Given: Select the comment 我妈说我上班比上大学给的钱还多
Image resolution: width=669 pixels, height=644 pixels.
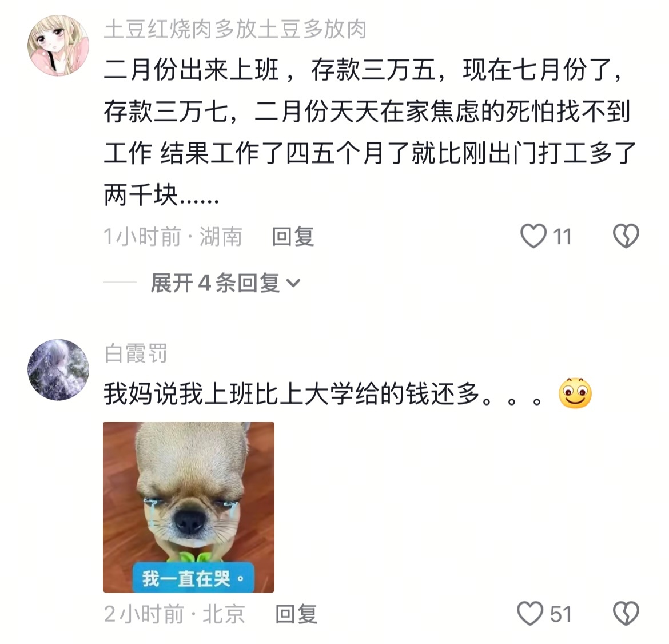Looking at the screenshot, I should [x=323, y=393].
